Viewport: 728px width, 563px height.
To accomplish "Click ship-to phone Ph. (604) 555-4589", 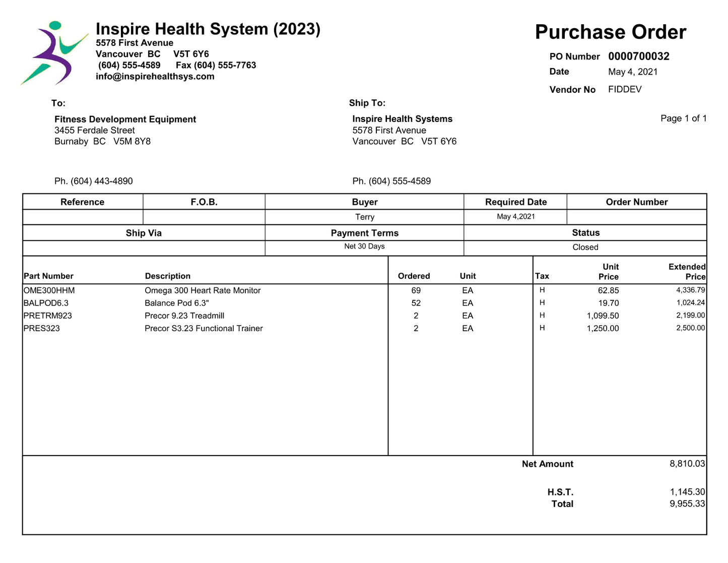I will pos(391,181).
